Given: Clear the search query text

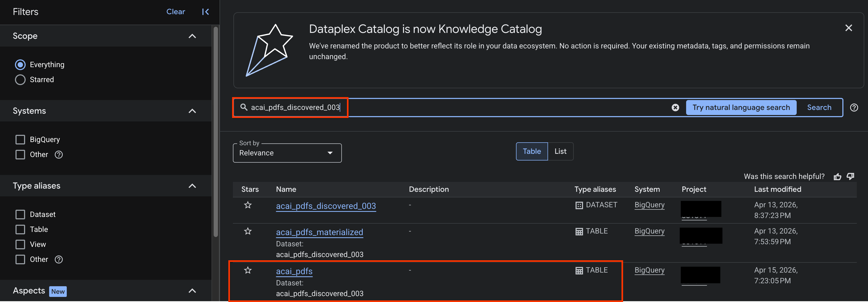Looking at the screenshot, I should (x=676, y=107).
